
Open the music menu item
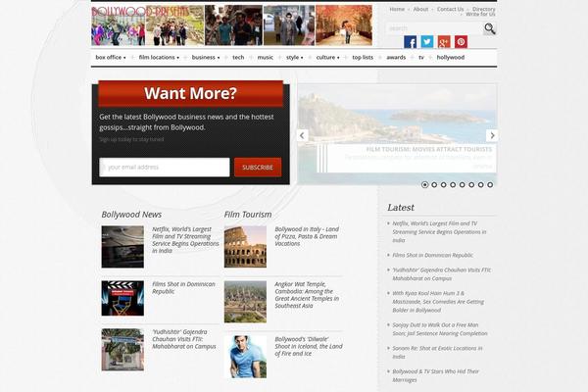click(x=266, y=58)
